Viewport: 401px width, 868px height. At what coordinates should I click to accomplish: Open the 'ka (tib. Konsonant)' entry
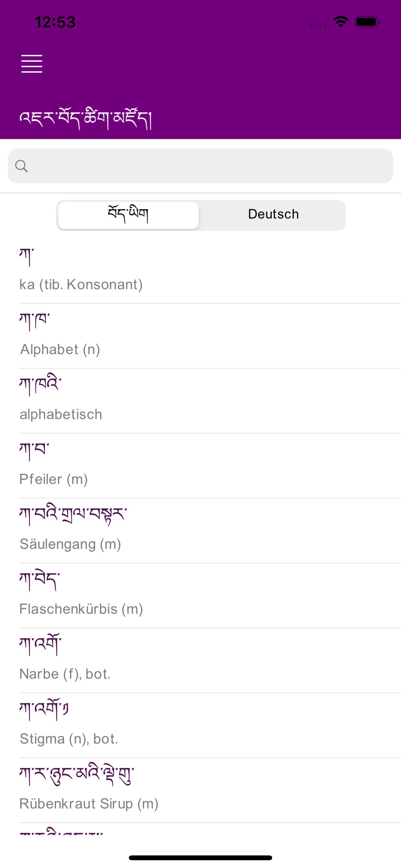[200, 271]
